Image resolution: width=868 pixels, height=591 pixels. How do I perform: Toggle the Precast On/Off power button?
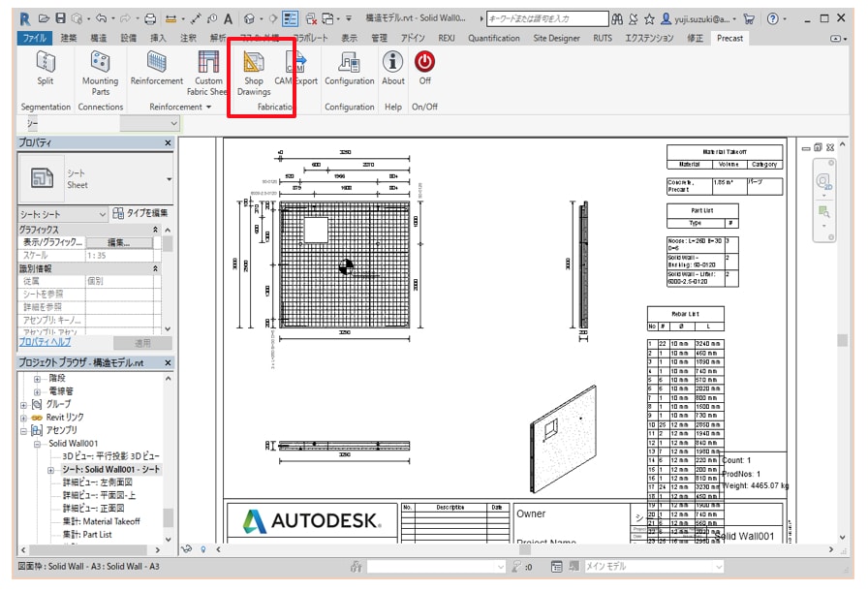pos(424,68)
